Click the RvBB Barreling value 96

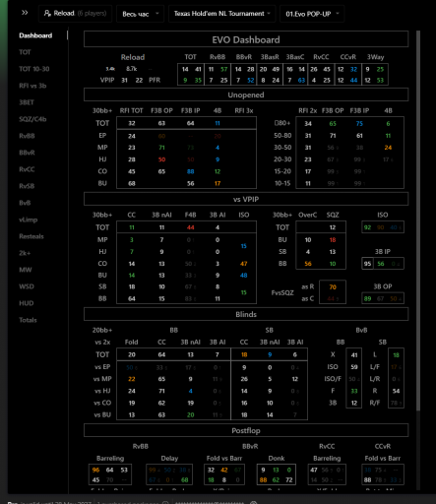pyautogui.click(x=95, y=470)
